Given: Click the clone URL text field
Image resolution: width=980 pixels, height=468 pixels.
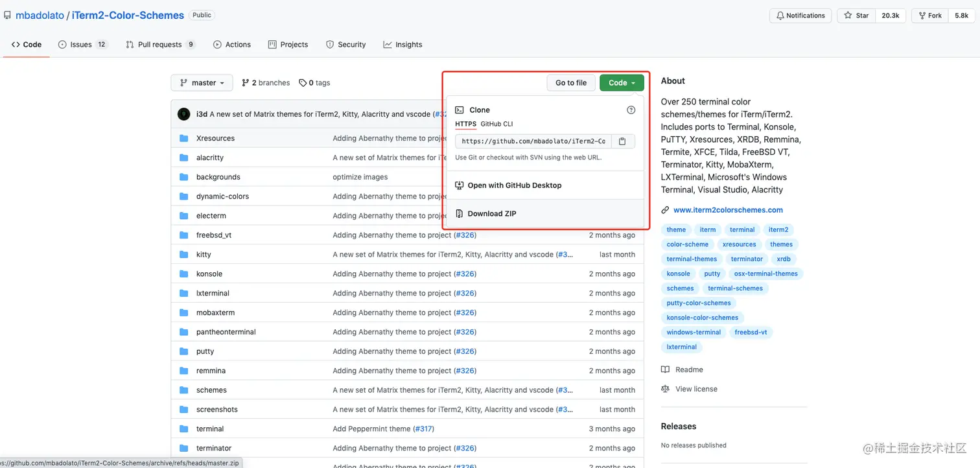Looking at the screenshot, I should (x=533, y=141).
